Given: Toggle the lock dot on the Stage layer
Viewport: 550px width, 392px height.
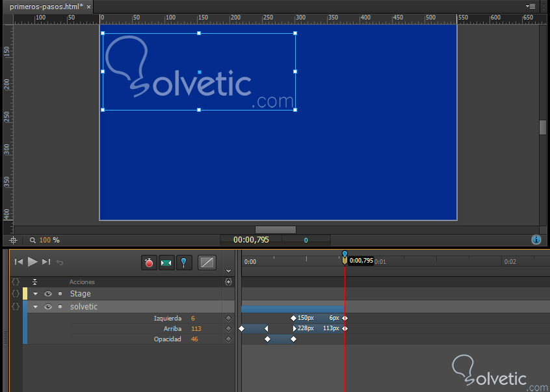Looking at the screenshot, I should coord(60,294).
